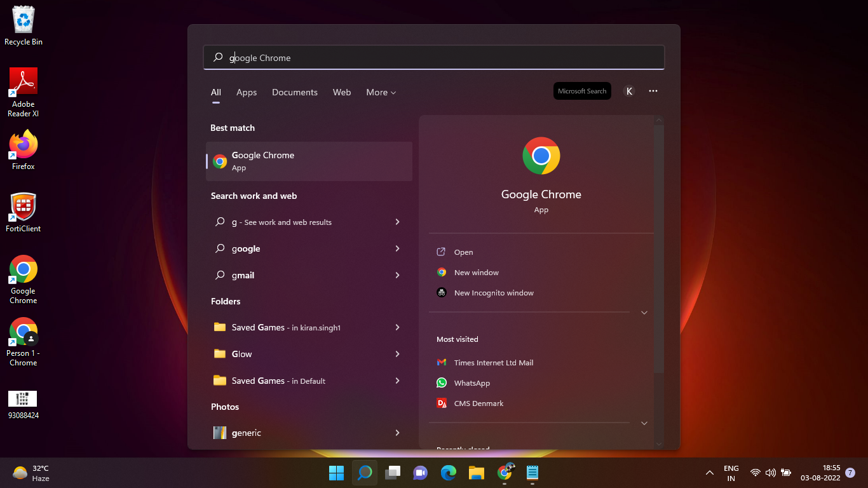
Task: Expand arrow for 'g - See work and web results'
Action: pos(398,222)
